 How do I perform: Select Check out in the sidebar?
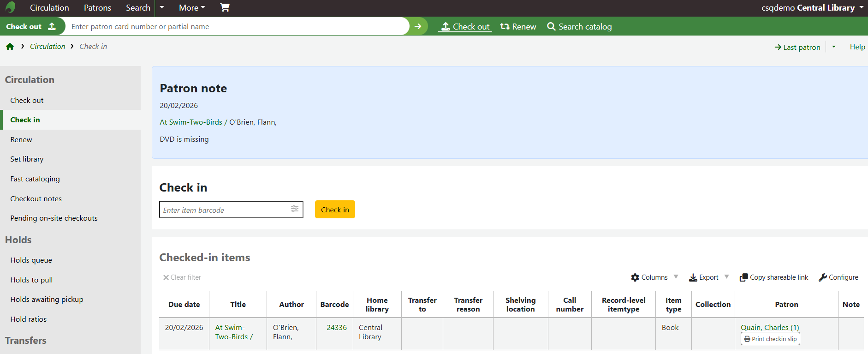(x=70, y=100)
